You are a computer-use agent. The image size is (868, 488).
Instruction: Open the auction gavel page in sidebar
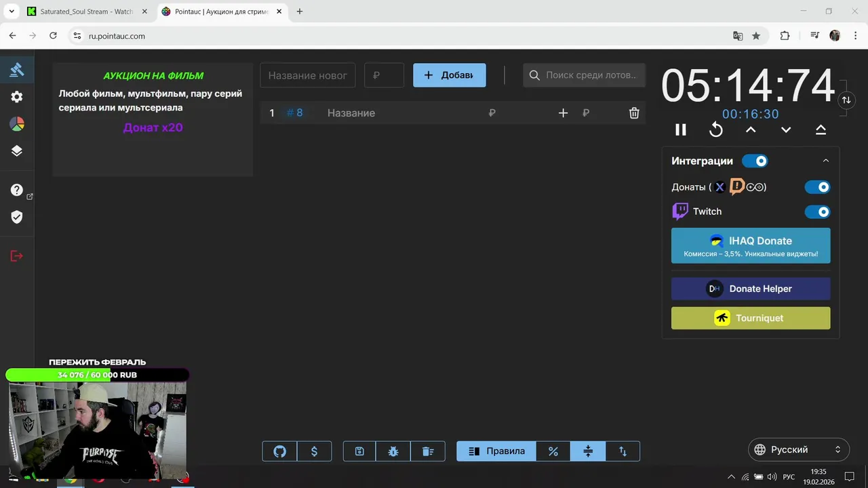click(17, 69)
